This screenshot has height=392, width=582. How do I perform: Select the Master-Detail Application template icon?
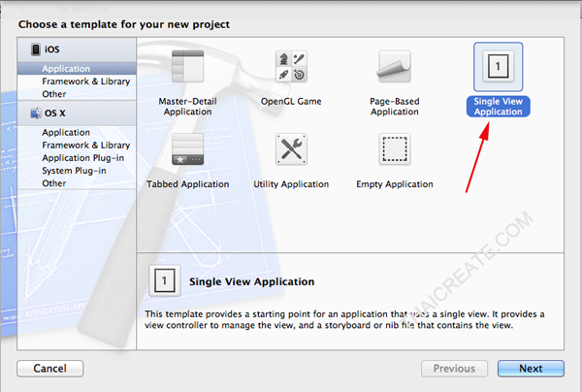[187, 66]
